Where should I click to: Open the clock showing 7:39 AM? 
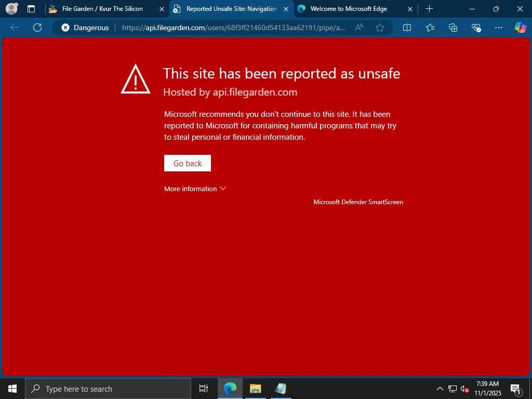tap(487, 389)
